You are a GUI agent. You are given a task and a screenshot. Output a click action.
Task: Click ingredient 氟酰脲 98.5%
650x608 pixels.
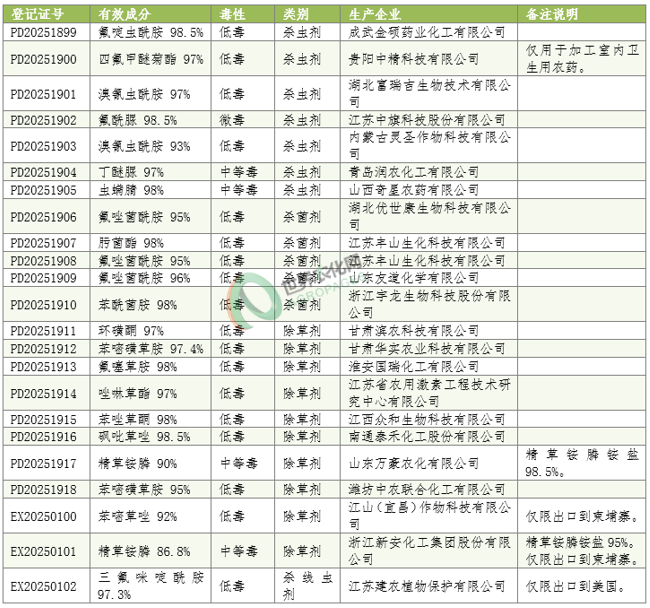click(138, 120)
